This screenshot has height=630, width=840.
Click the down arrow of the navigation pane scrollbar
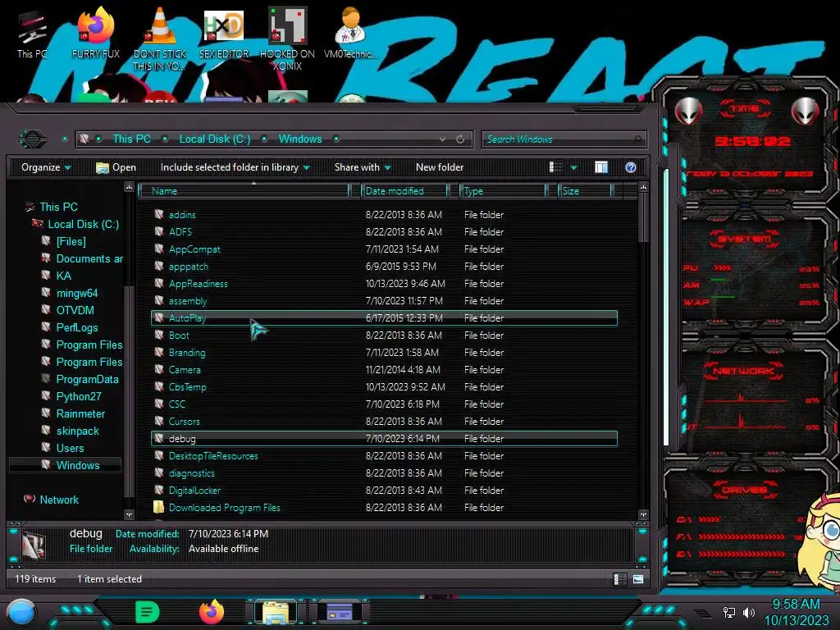tap(129, 514)
